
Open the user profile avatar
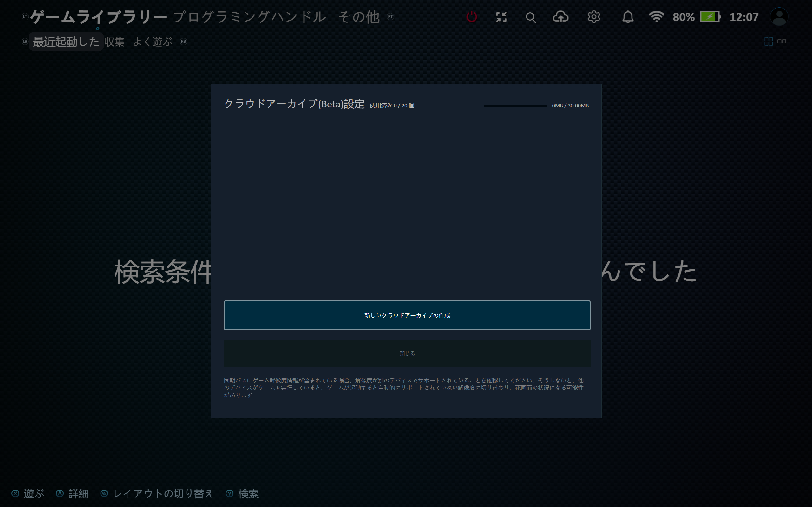[x=779, y=17]
